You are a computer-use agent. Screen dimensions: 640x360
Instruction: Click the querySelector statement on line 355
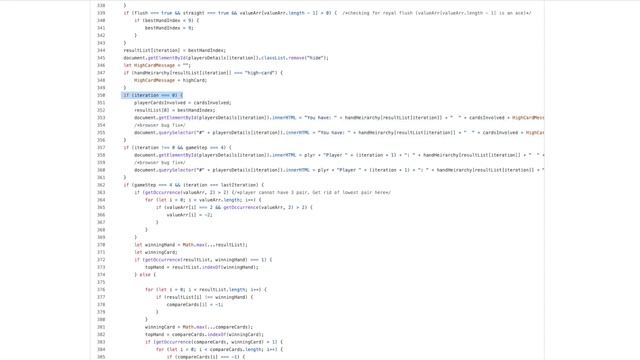(339, 133)
